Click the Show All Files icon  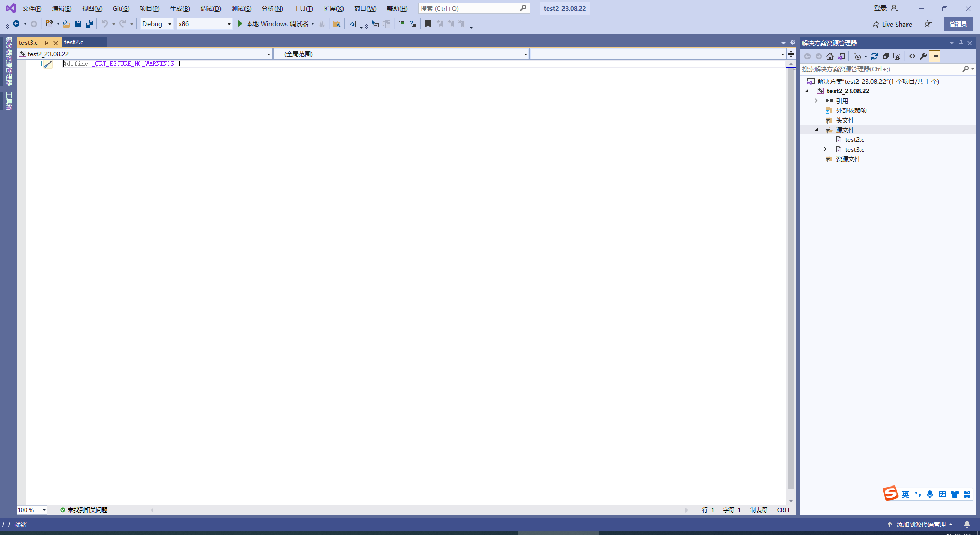pos(897,56)
